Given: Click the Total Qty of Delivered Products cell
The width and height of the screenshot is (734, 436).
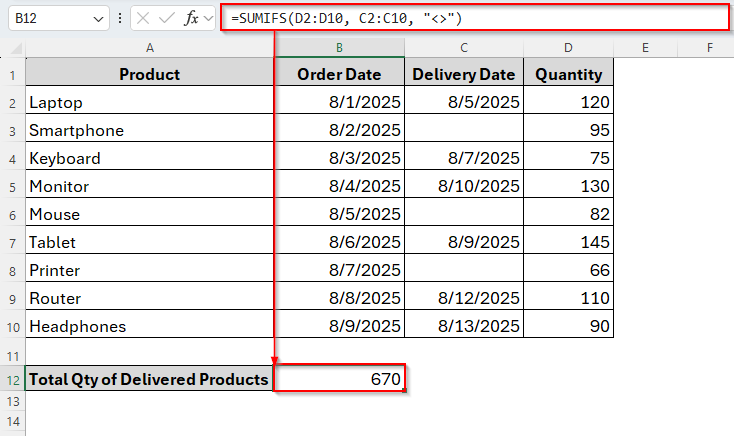Looking at the screenshot, I should pos(149,379).
